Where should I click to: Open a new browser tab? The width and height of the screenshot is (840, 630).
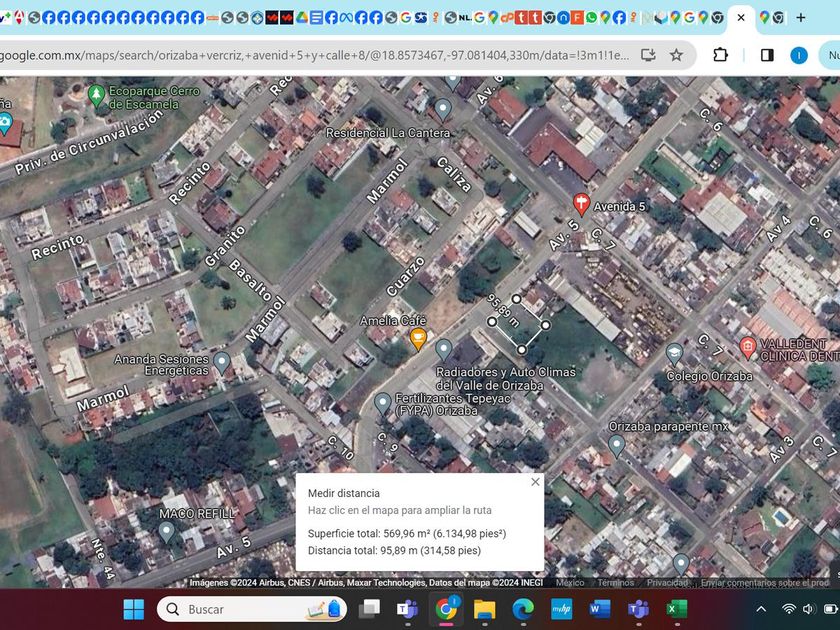[x=801, y=17]
